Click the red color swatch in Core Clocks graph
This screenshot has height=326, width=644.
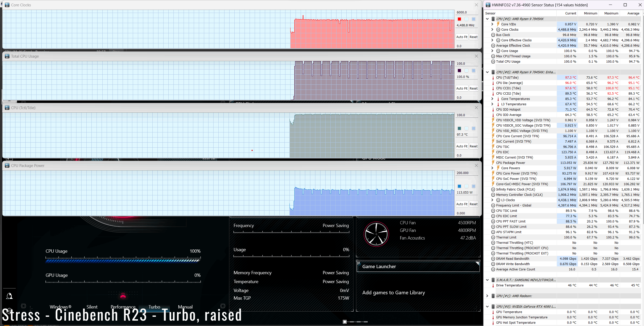click(459, 19)
